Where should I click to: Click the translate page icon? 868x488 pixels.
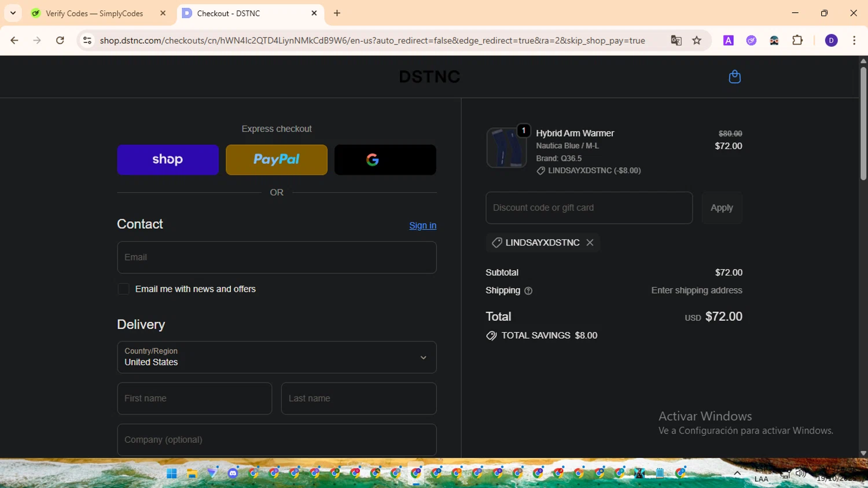pyautogui.click(x=676, y=41)
